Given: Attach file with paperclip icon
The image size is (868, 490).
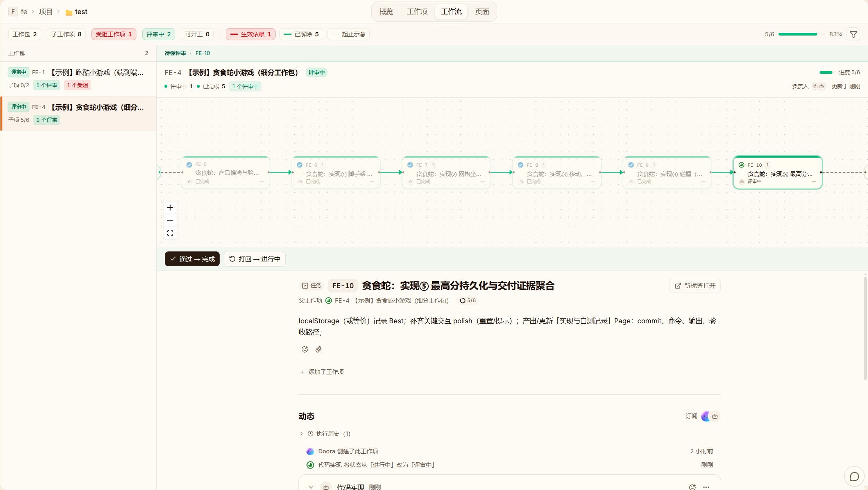Looking at the screenshot, I should click(x=319, y=349).
